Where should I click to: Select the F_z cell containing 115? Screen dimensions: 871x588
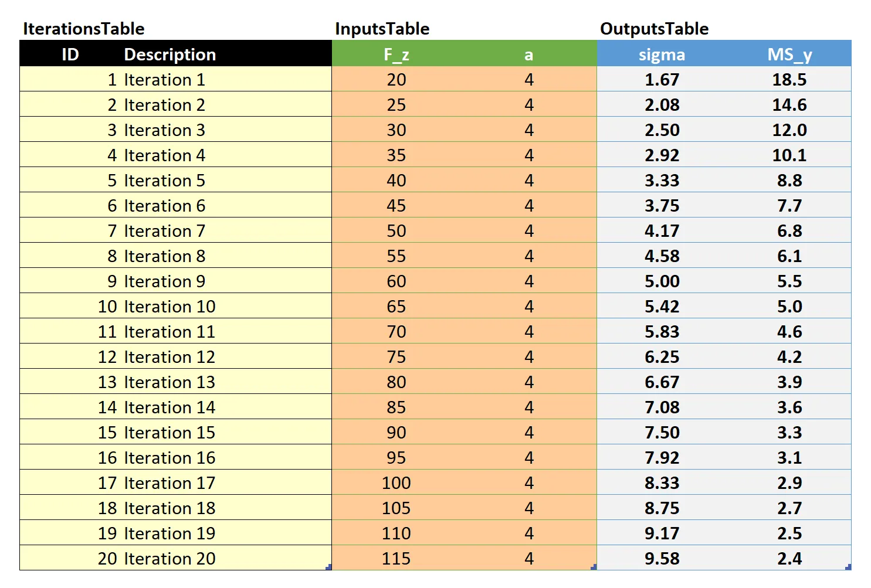click(396, 558)
